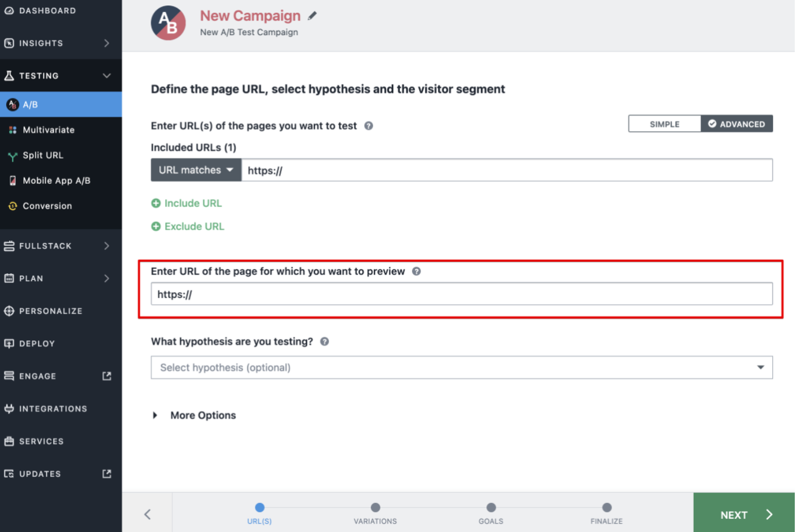Click the pencil icon beside New Campaign
This screenshot has width=796, height=532.
[312, 16]
